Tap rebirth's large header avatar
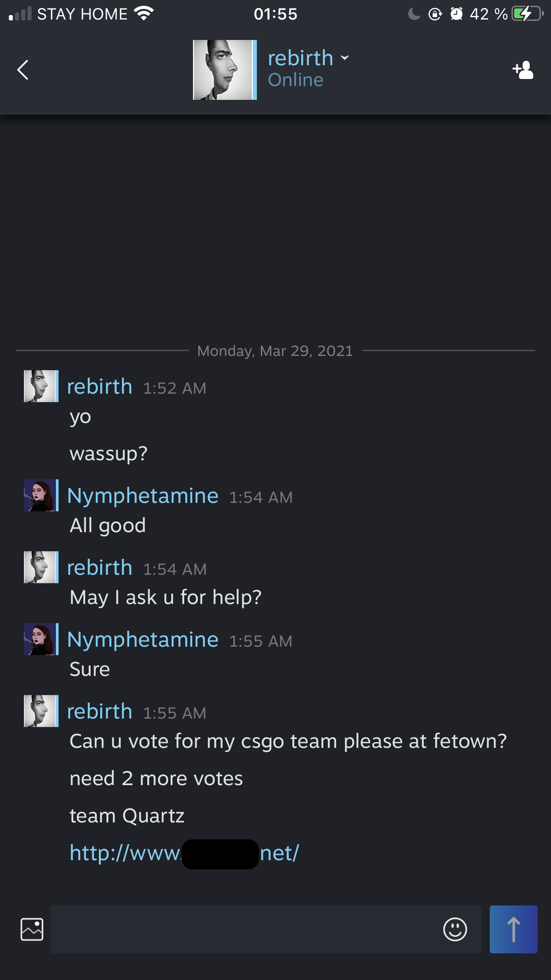The width and height of the screenshot is (551, 980). [224, 70]
